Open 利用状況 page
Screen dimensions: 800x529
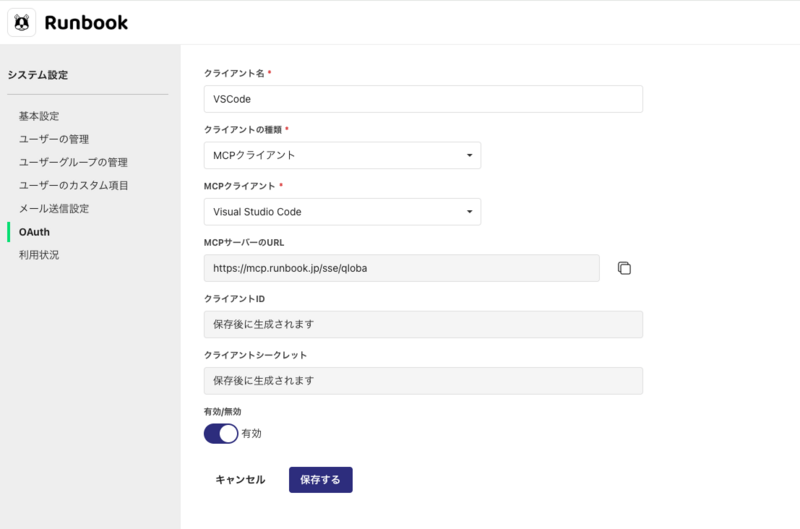click(x=39, y=255)
